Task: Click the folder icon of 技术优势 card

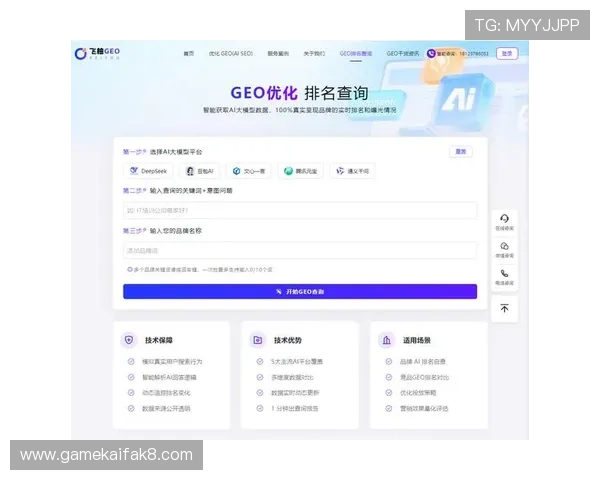Action: tap(258, 340)
